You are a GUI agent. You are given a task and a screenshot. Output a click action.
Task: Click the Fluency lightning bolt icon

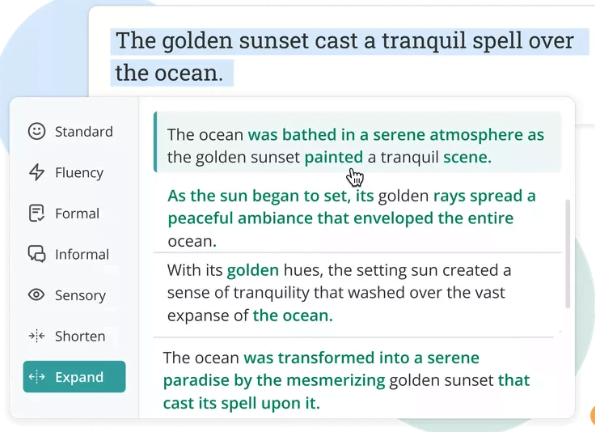tap(36, 172)
